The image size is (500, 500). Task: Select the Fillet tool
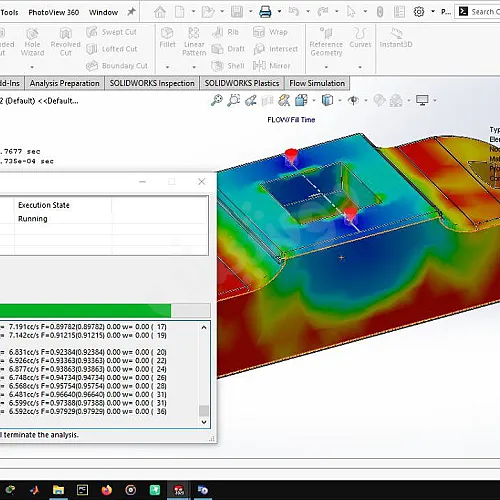(x=167, y=38)
